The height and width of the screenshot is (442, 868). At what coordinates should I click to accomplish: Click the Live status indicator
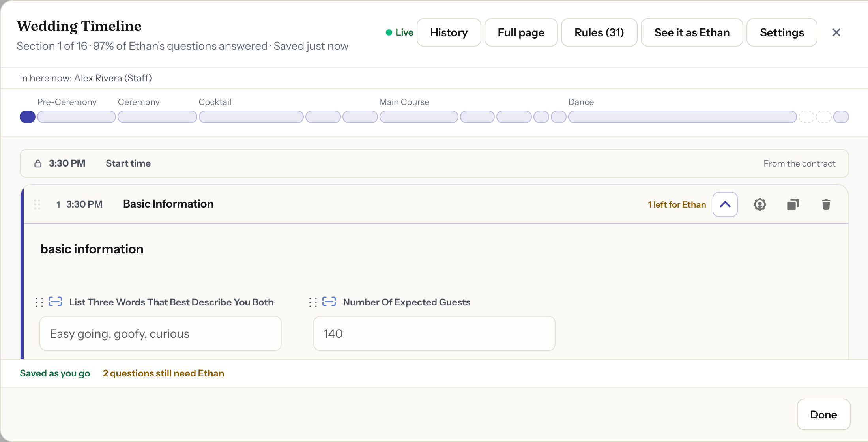(399, 32)
